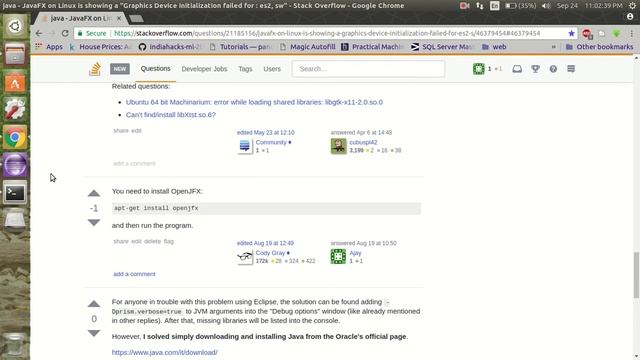Image resolution: width=640 pixels, height=360 pixels.
Task: Open the volume indicator in top panel
Action: (x=546, y=6)
